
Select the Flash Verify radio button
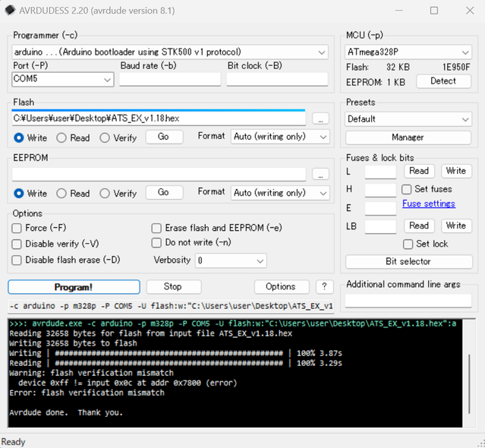118,137
